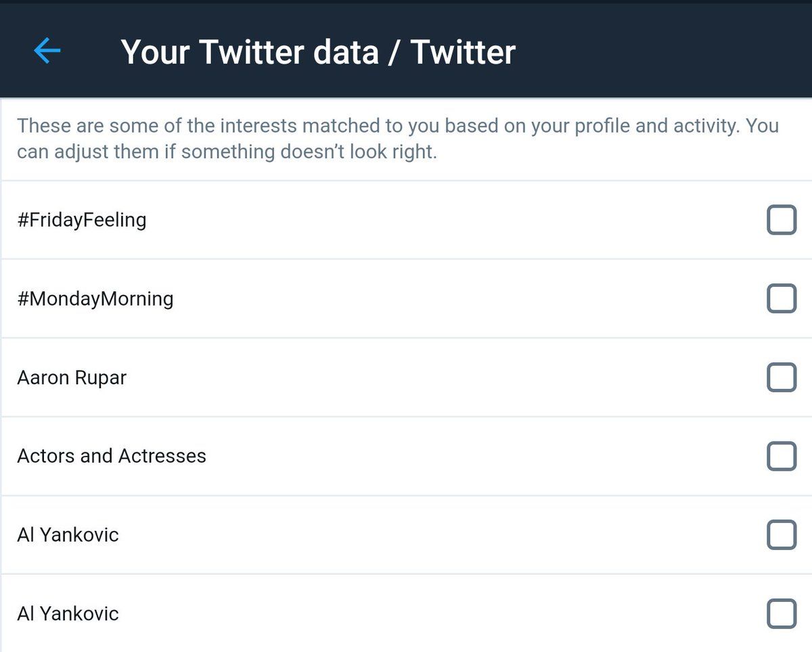
Task: Click the #MondayMorning label text
Action: pyautogui.click(x=95, y=298)
